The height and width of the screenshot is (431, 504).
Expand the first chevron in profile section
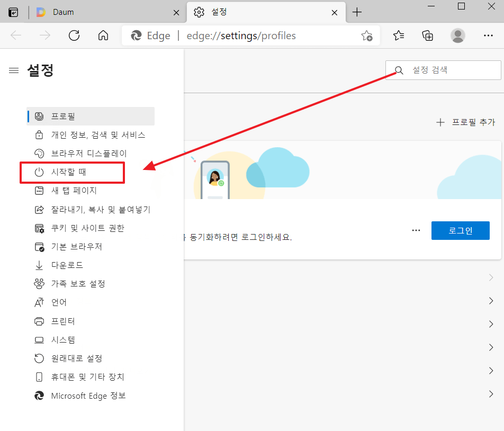coord(490,277)
